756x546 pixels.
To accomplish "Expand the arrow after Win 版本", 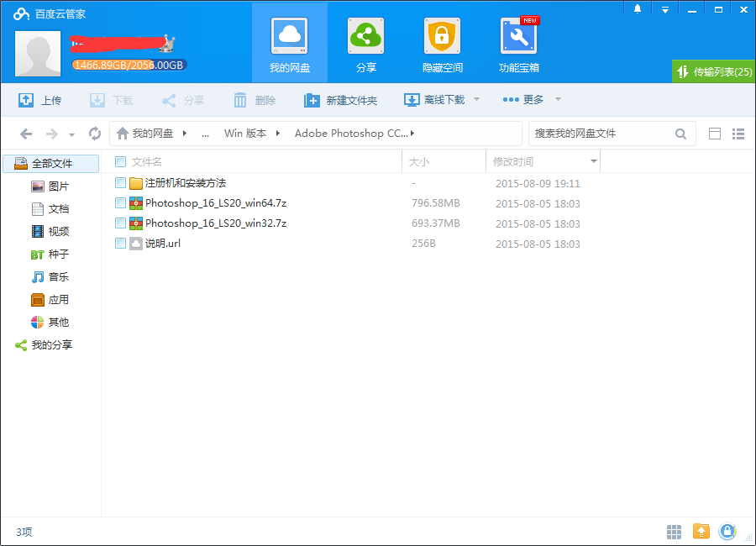I will coord(278,133).
